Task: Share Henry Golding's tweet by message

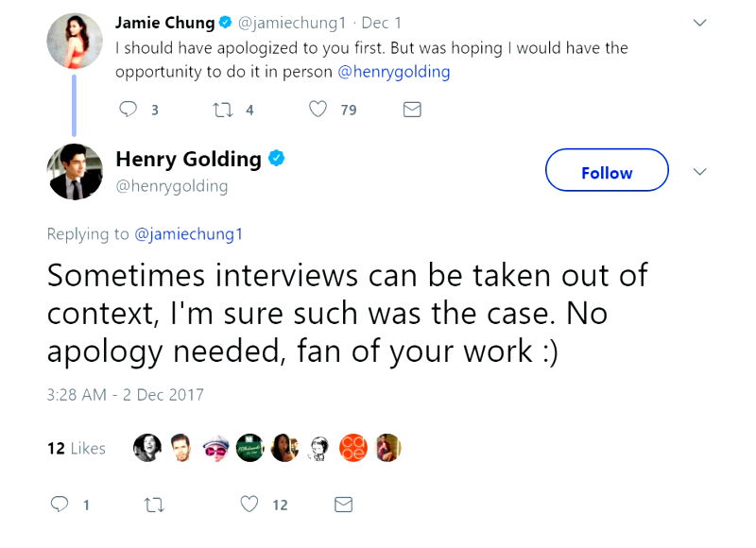Action: click(x=343, y=505)
